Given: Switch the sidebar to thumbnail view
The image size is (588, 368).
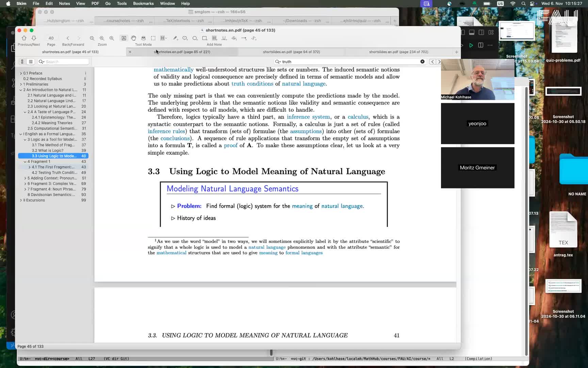Looking at the screenshot, I should (22, 62).
